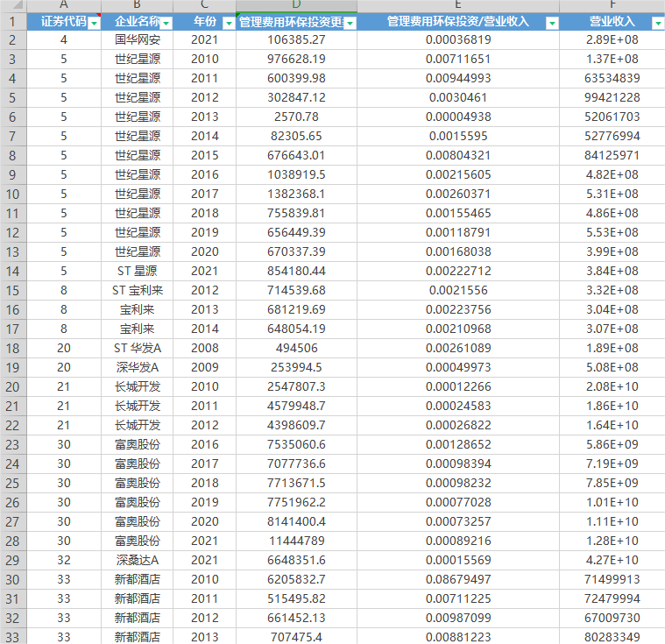Viewport: 665px width, 644px height.
Task: Open filter dropdown for 证券代码 column
Action: coord(94,24)
